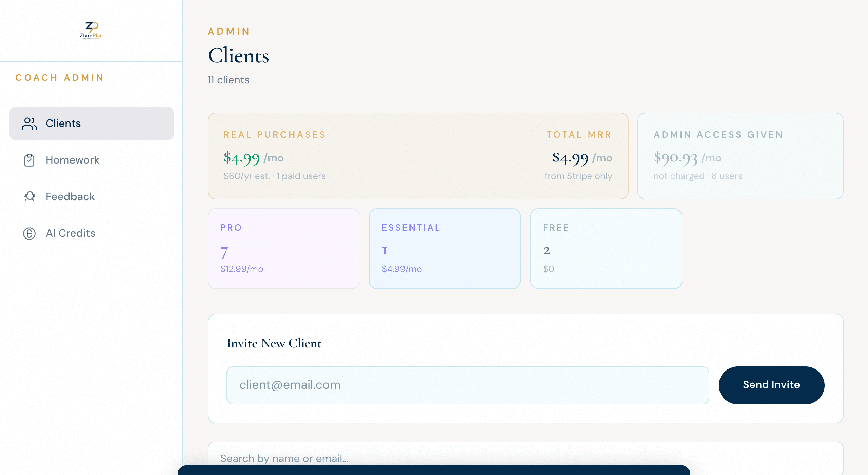Click the Search by name or email field
Viewport: 868px width, 475px height.
pyautogui.click(x=526, y=458)
